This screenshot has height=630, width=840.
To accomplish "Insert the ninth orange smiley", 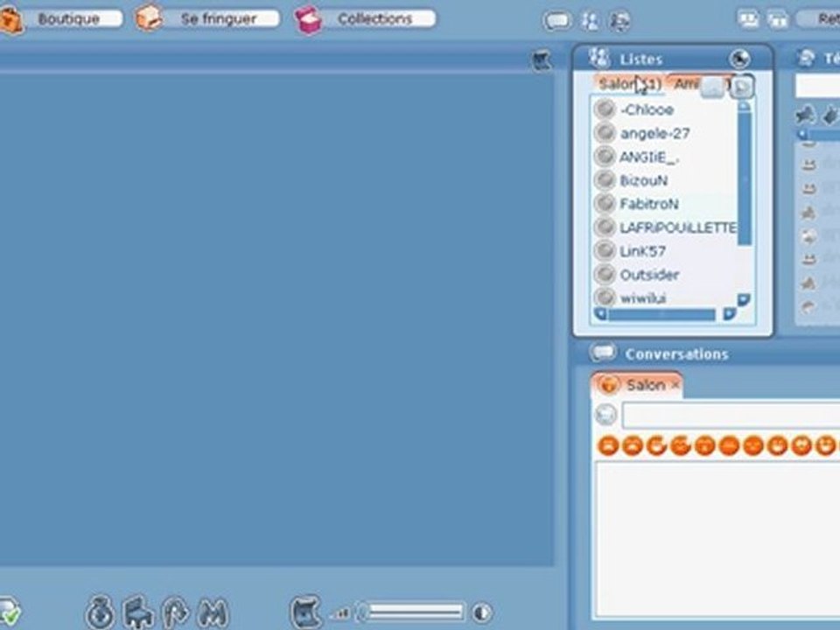I will pos(801,445).
